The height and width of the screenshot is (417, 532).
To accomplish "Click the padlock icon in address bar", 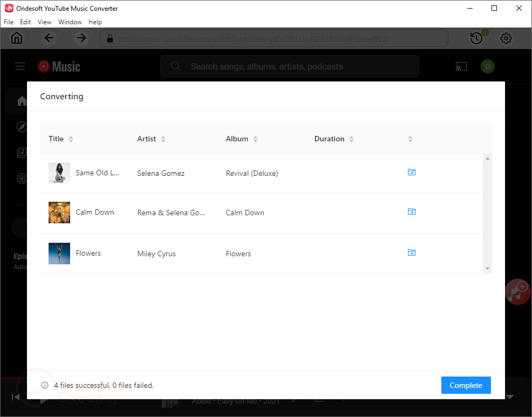I will pyautogui.click(x=110, y=38).
